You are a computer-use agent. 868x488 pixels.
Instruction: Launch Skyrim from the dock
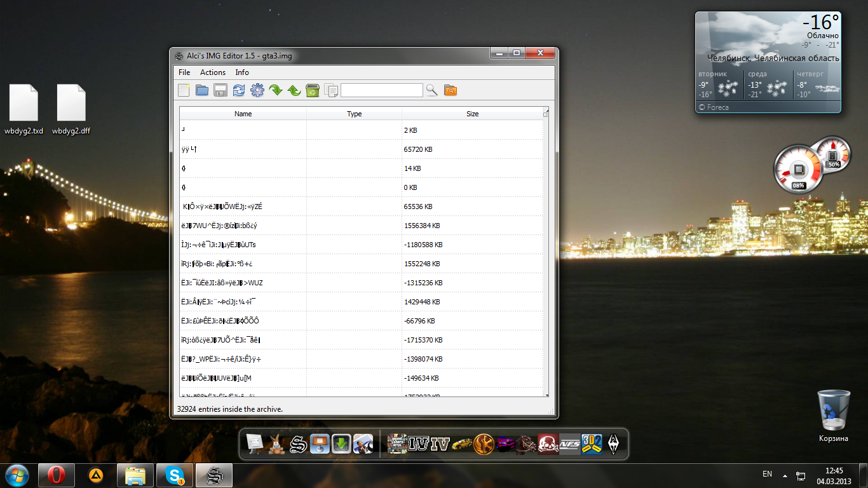coord(613,444)
